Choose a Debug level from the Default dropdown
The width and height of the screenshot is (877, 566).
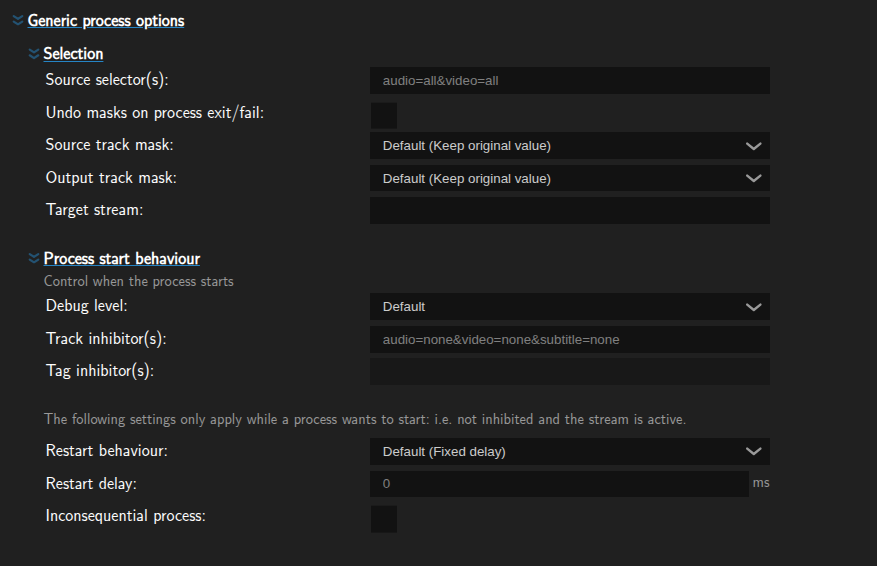(x=570, y=306)
